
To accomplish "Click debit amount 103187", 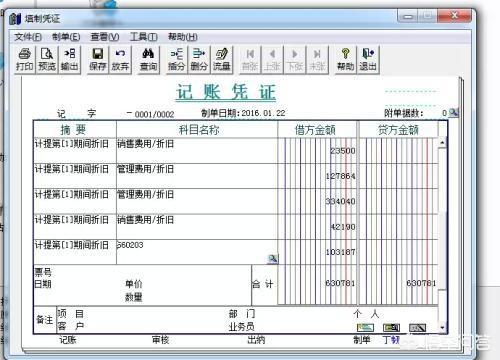I will pos(340,252).
